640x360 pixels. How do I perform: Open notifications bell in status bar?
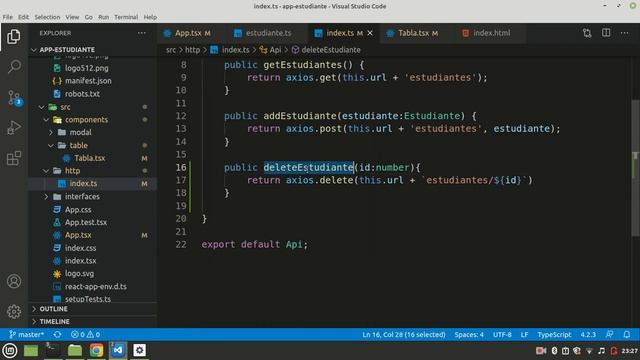click(627, 334)
